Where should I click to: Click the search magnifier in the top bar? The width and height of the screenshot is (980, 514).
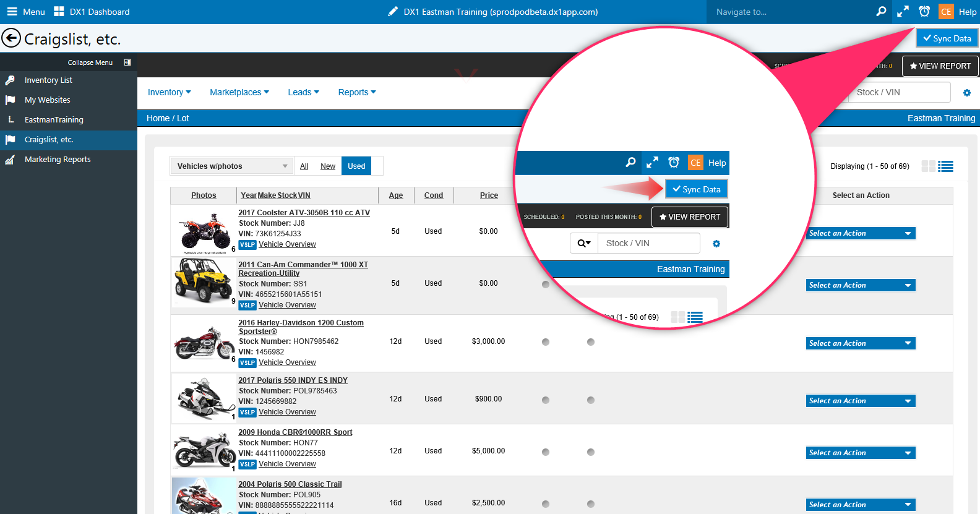(x=881, y=12)
